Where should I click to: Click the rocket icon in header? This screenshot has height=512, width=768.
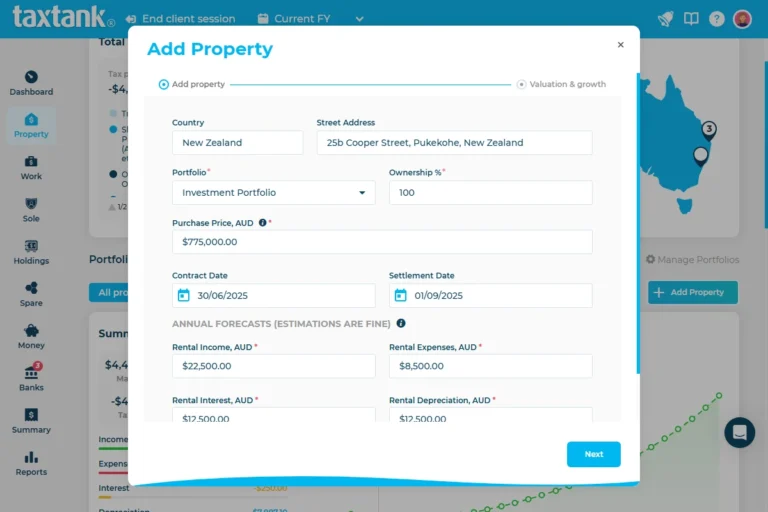point(665,19)
